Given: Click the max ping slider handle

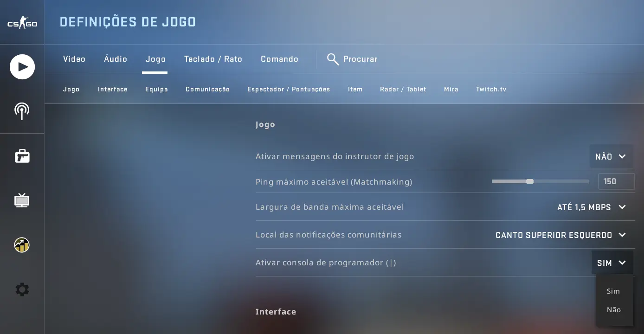Looking at the screenshot, I should click(530, 181).
